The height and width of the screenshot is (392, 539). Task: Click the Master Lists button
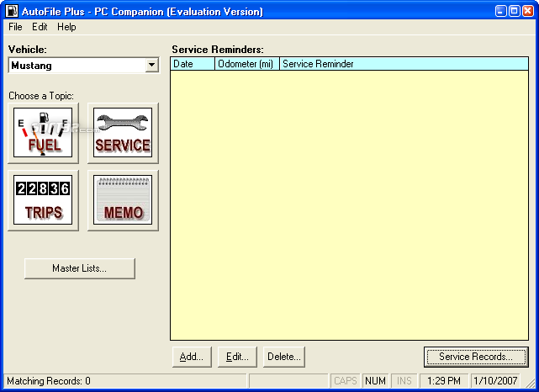click(x=79, y=268)
